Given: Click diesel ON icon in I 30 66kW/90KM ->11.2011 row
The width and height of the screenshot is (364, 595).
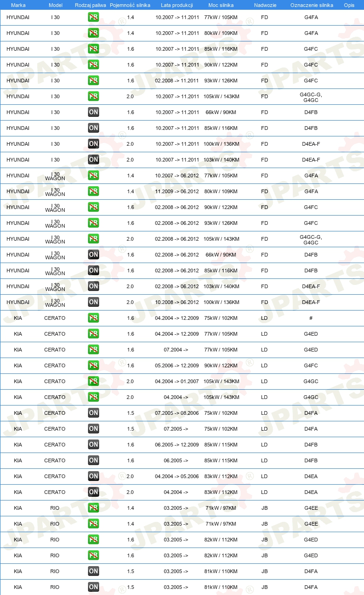Looking at the screenshot, I should [93, 112].
